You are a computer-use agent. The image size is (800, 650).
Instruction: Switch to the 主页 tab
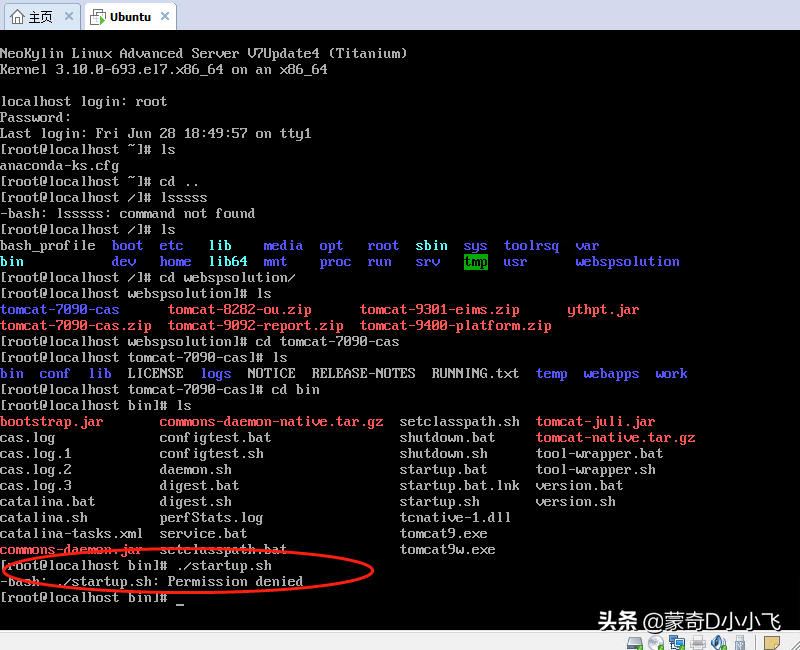coord(42,17)
